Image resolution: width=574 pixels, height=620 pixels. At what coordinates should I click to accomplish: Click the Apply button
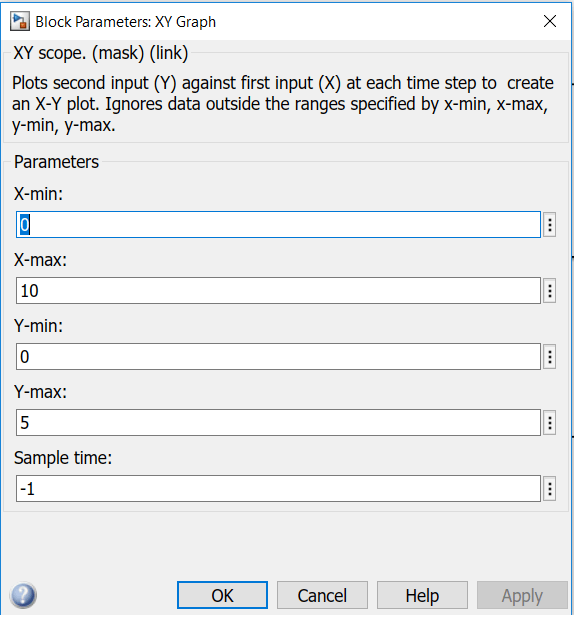click(522, 595)
